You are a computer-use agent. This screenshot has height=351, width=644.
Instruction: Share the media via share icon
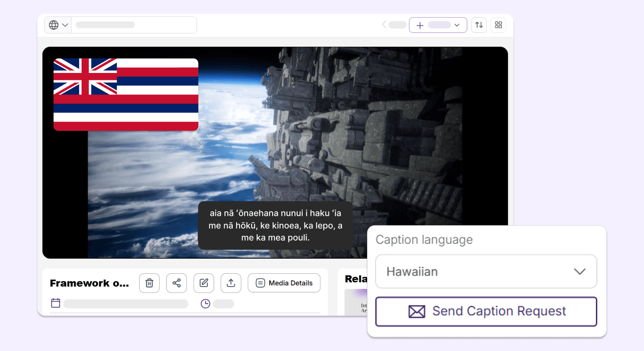176,283
